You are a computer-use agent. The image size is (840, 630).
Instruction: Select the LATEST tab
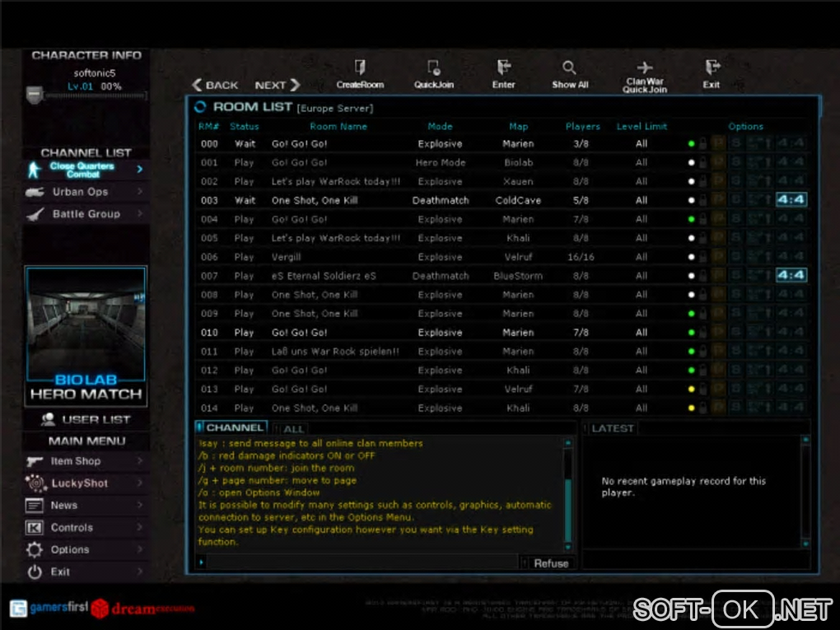610,428
